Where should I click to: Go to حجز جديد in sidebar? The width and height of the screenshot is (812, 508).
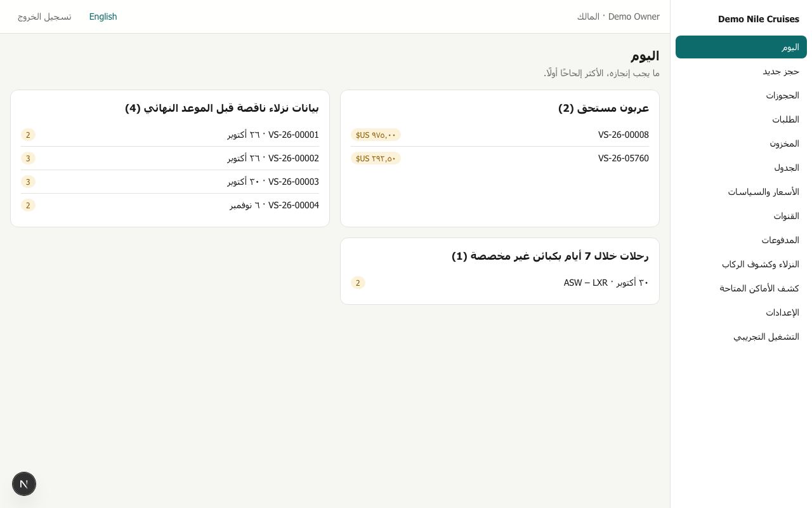tap(741, 71)
